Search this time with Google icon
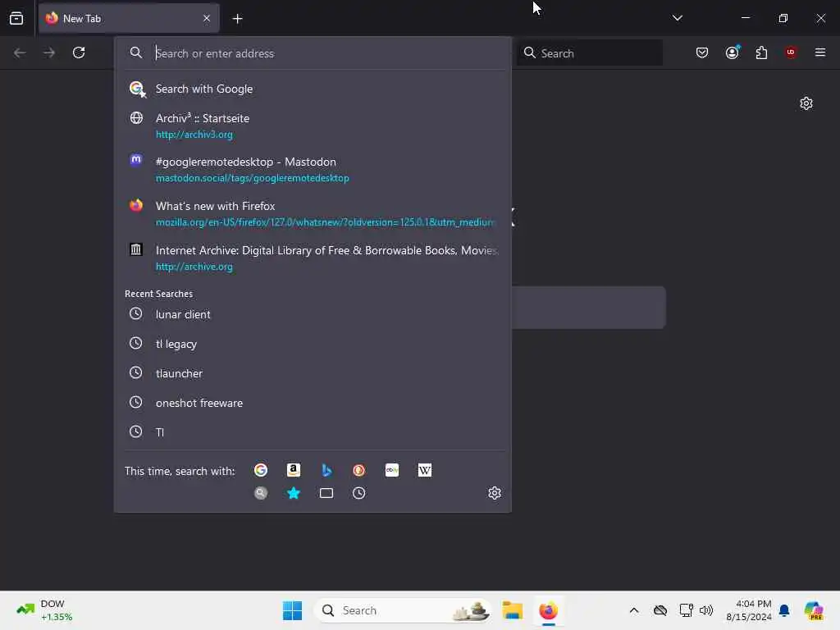 pyautogui.click(x=261, y=470)
